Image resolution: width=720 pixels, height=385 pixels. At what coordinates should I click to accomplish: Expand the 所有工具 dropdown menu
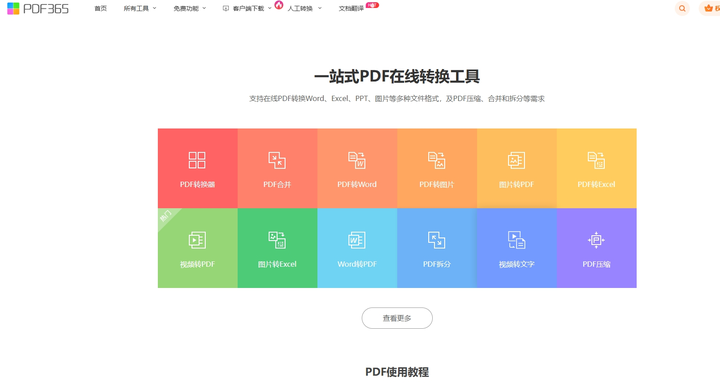pyautogui.click(x=140, y=8)
